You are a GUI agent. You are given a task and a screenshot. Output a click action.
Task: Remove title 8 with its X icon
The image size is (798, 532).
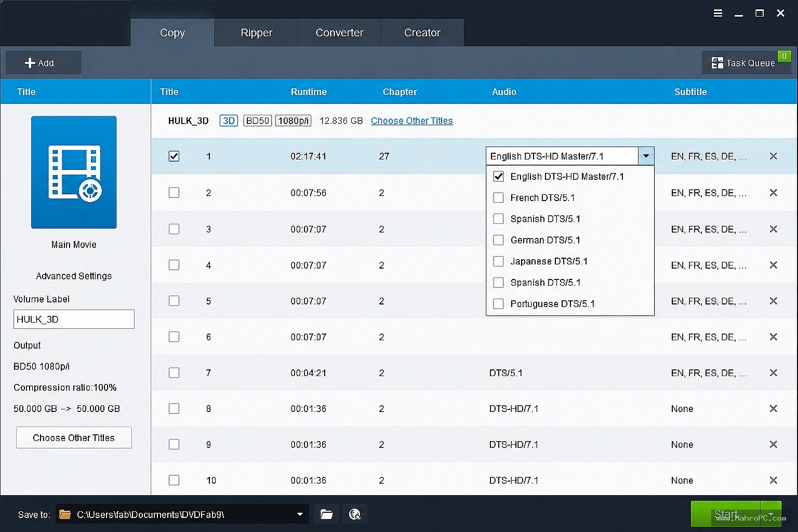(773, 408)
